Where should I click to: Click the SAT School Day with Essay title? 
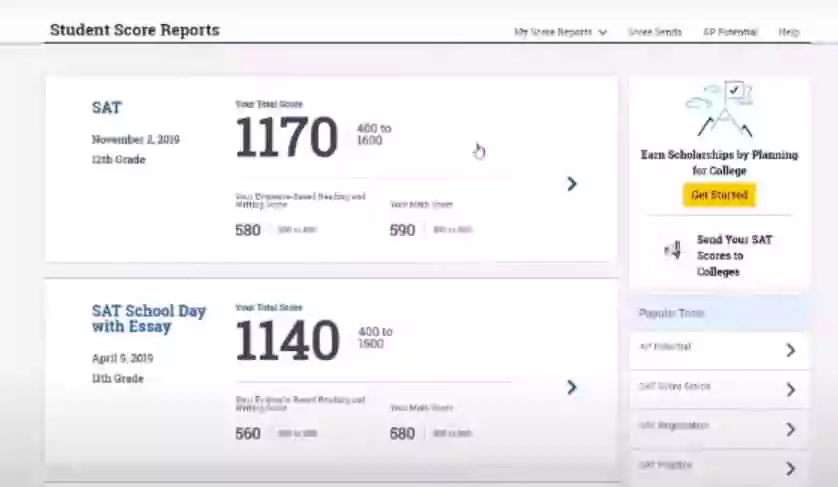[148, 318]
